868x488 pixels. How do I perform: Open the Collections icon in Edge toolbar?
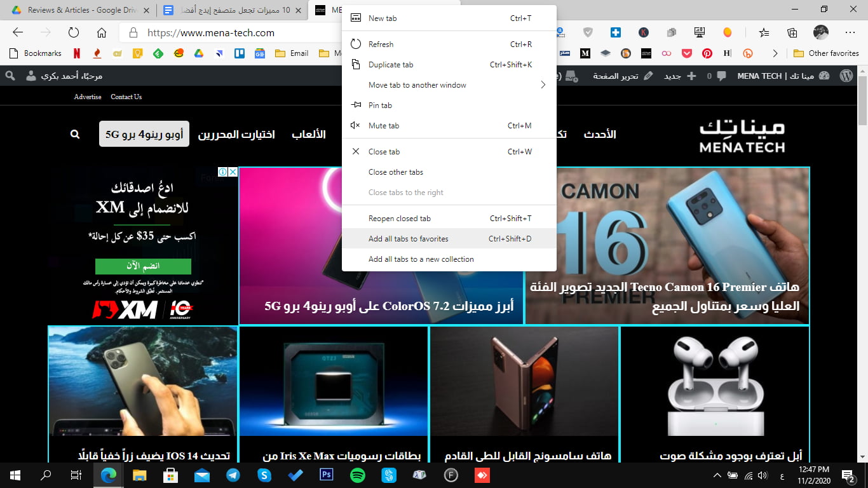792,32
